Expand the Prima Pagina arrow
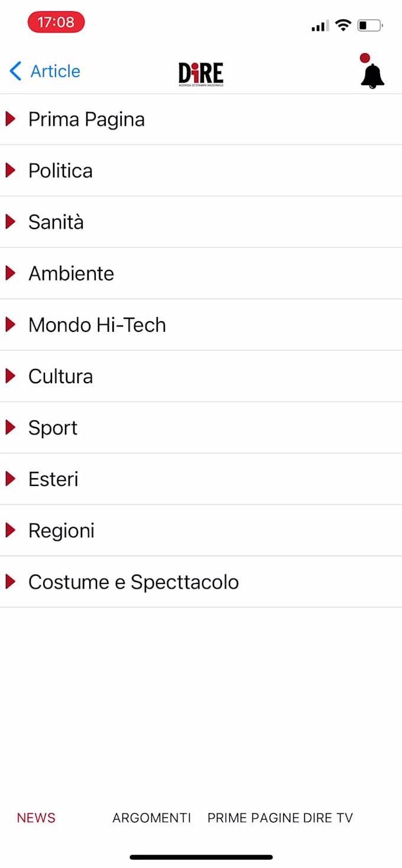Screen dimensions: 402x868 pos(10,119)
